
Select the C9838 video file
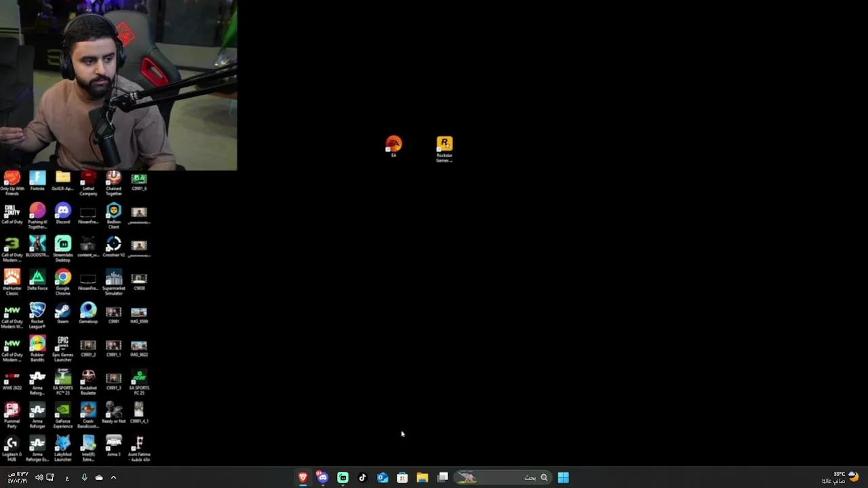pos(139,281)
